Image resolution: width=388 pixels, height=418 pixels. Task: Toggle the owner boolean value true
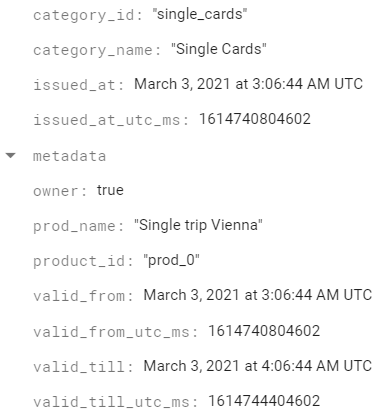click(x=110, y=190)
